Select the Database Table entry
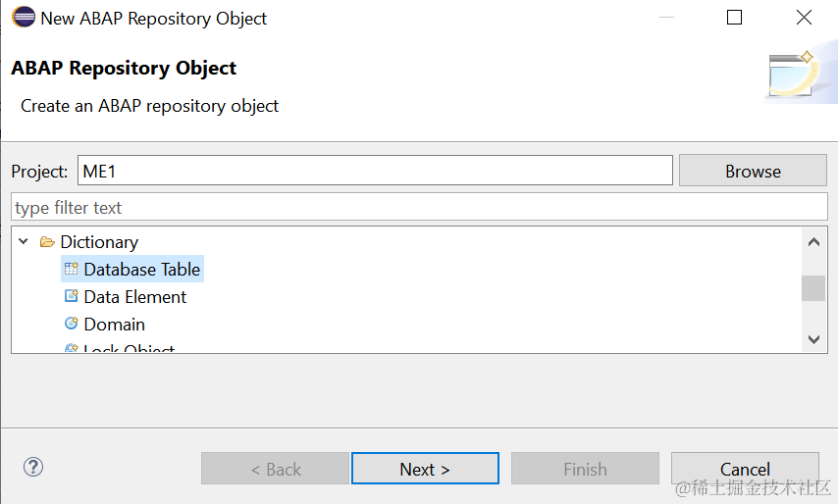This screenshot has width=838, height=504. pos(141,269)
